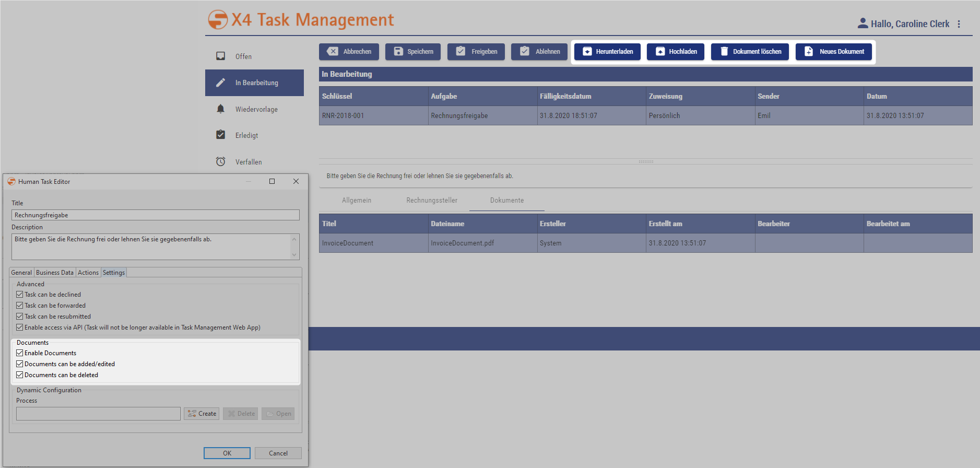Toggle Enable Documents checkbox
980x468 pixels.
pos(20,353)
